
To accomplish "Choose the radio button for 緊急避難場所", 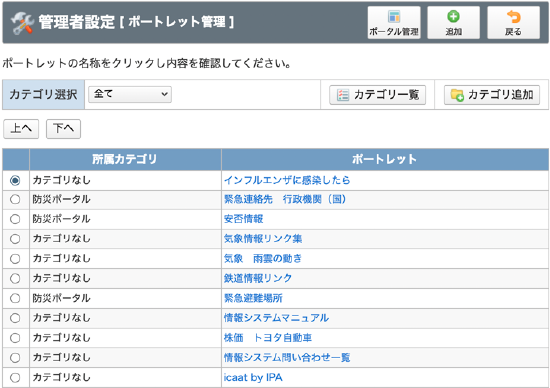I will [15, 298].
